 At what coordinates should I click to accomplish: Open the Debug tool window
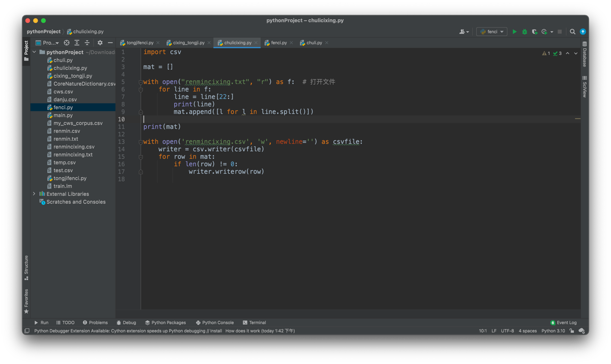click(x=126, y=323)
